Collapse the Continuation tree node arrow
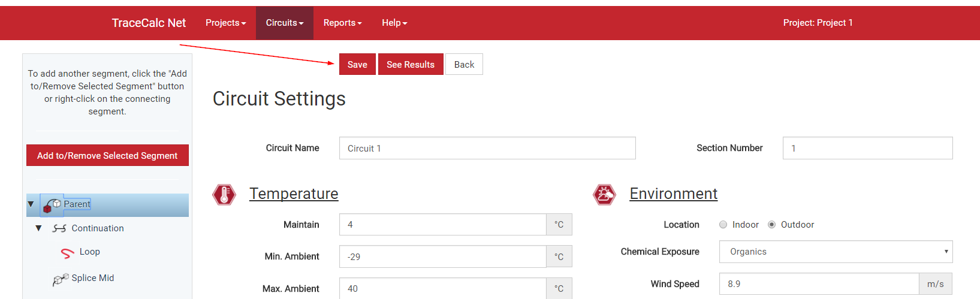 38,228
